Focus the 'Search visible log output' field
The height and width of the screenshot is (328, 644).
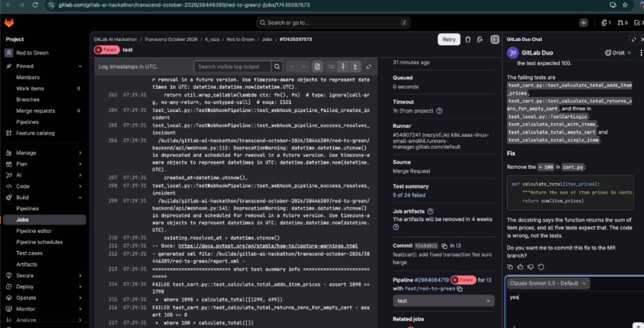tap(233, 66)
